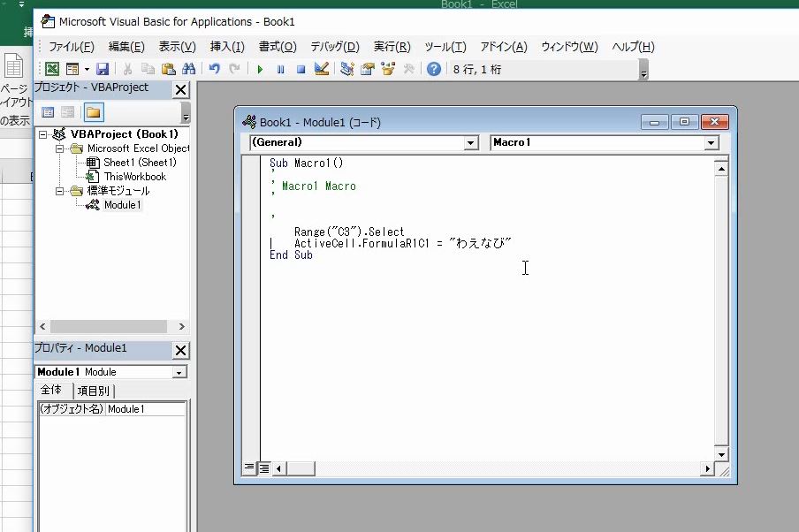
Task: Open the ファイル(F) menu
Action: tap(72, 47)
